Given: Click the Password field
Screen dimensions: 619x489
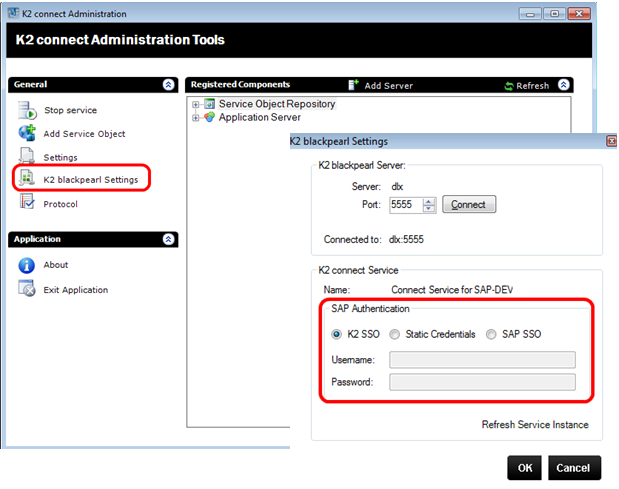Looking at the screenshot, I should [x=482, y=382].
